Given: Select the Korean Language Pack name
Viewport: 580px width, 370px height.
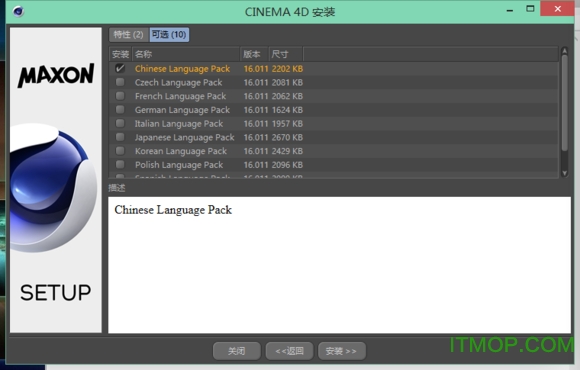Looking at the screenshot, I should pos(181,151).
